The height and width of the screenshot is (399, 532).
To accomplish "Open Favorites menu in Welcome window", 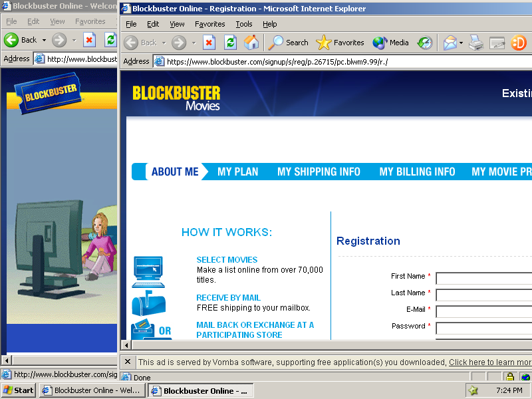I will (90, 21).
